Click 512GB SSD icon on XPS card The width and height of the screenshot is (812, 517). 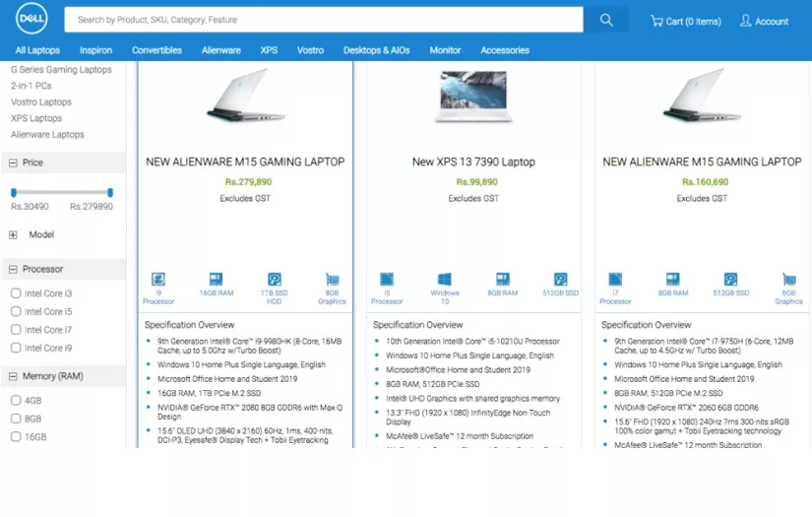560,280
